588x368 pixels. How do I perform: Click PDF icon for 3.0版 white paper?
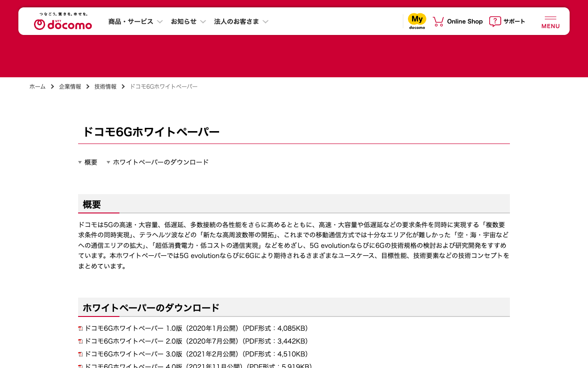click(x=81, y=354)
